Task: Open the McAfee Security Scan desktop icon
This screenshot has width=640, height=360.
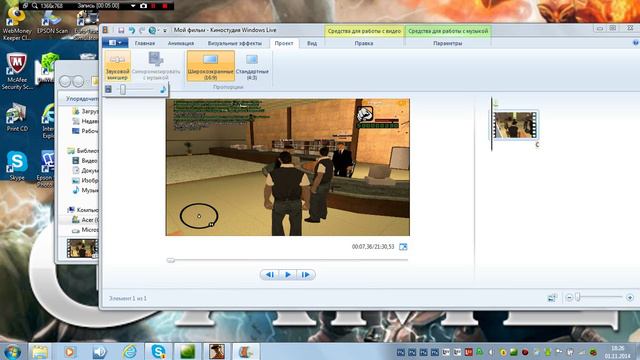Action: 17,71
